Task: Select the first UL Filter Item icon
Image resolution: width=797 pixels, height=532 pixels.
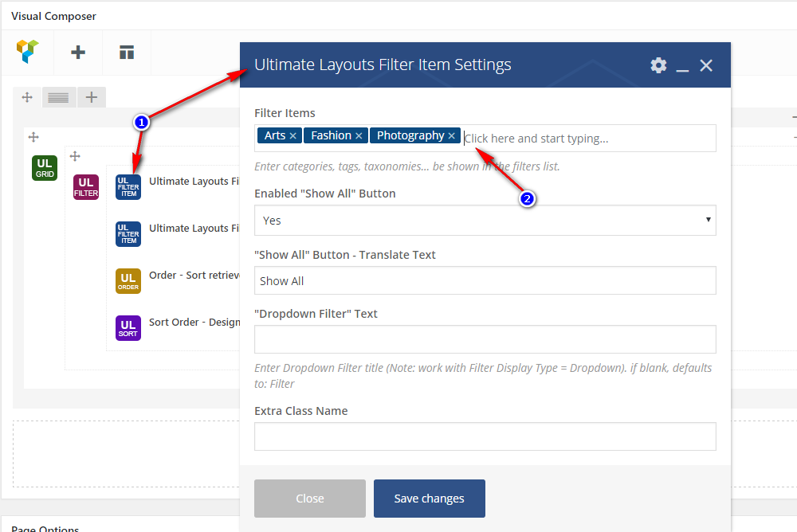Action: (x=128, y=187)
